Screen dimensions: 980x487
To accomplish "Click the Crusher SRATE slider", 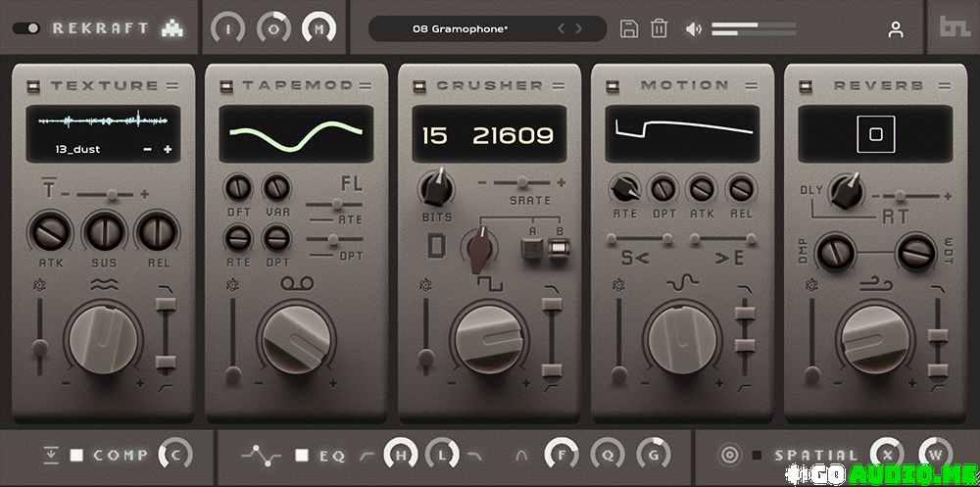I will click(x=521, y=182).
